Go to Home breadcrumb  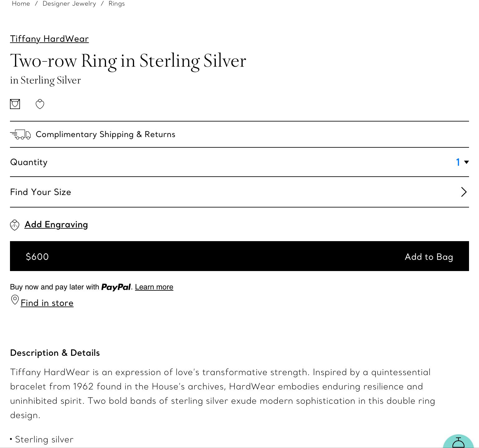click(x=21, y=4)
